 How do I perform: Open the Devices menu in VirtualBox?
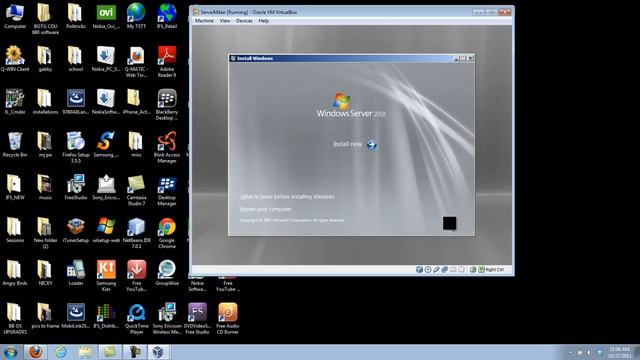(244, 21)
